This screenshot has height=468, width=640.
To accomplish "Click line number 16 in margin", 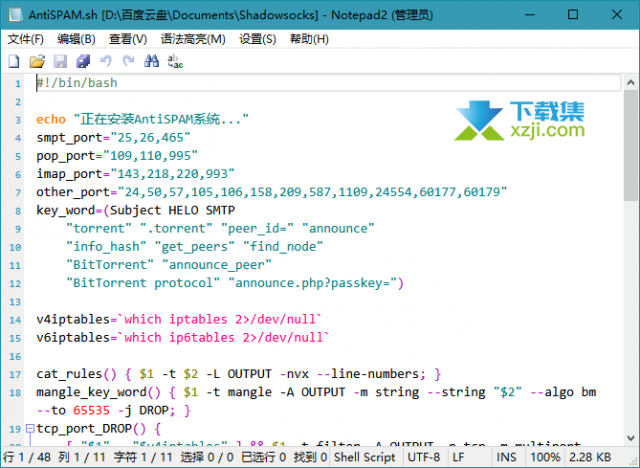I will click(x=15, y=357).
